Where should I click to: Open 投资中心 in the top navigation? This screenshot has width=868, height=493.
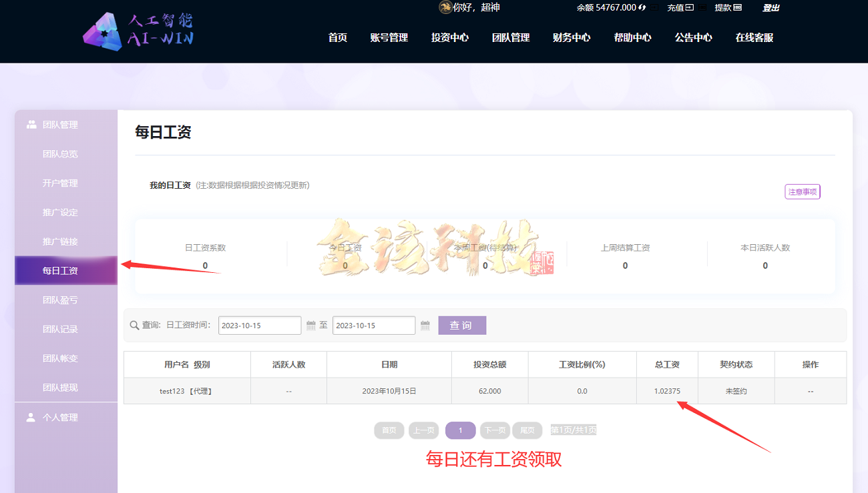449,38
